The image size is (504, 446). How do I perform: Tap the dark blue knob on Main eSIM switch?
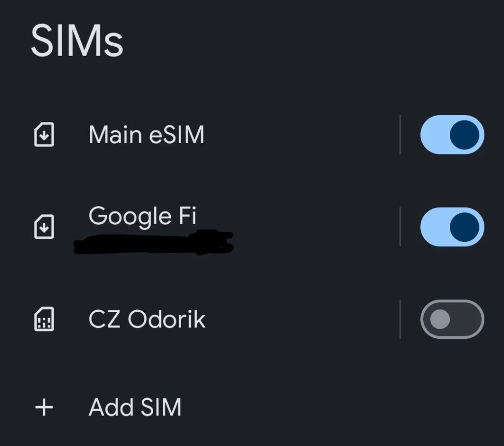(464, 135)
